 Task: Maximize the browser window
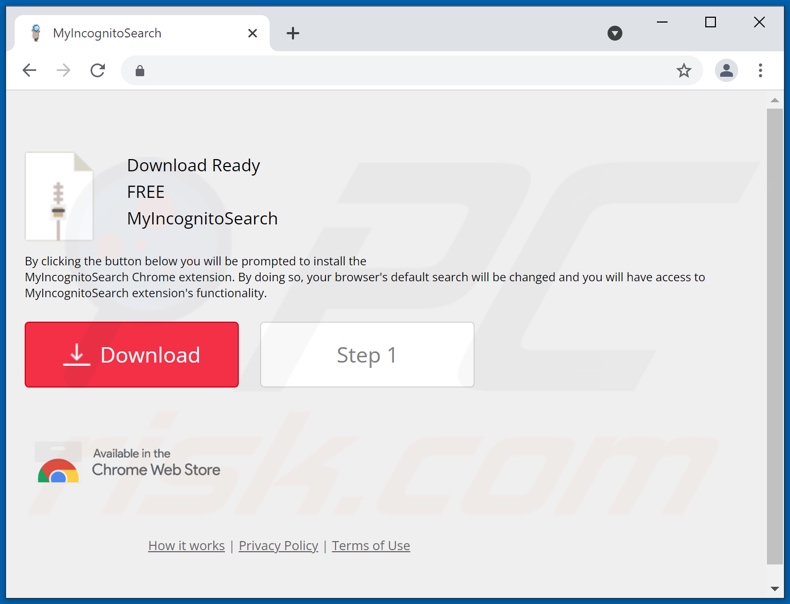click(710, 22)
